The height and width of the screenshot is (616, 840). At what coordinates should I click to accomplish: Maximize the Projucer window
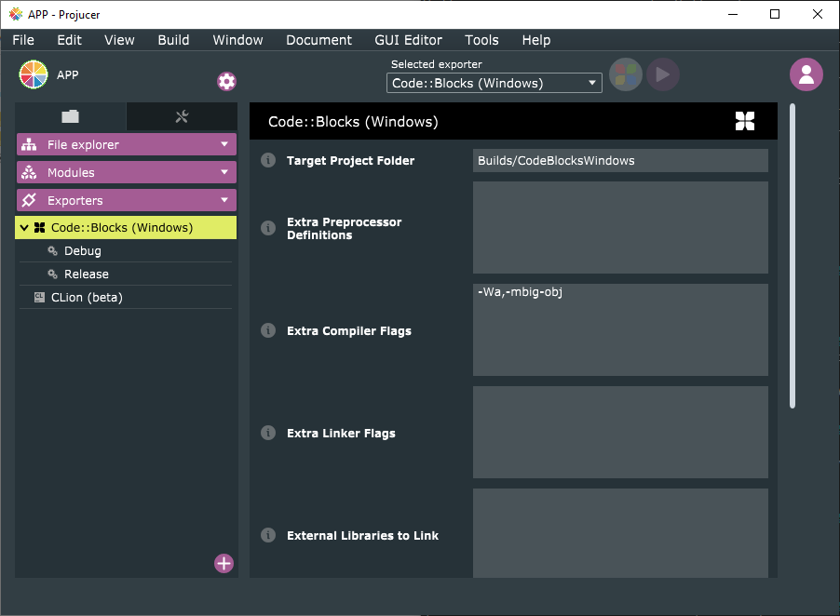pyautogui.click(x=775, y=15)
